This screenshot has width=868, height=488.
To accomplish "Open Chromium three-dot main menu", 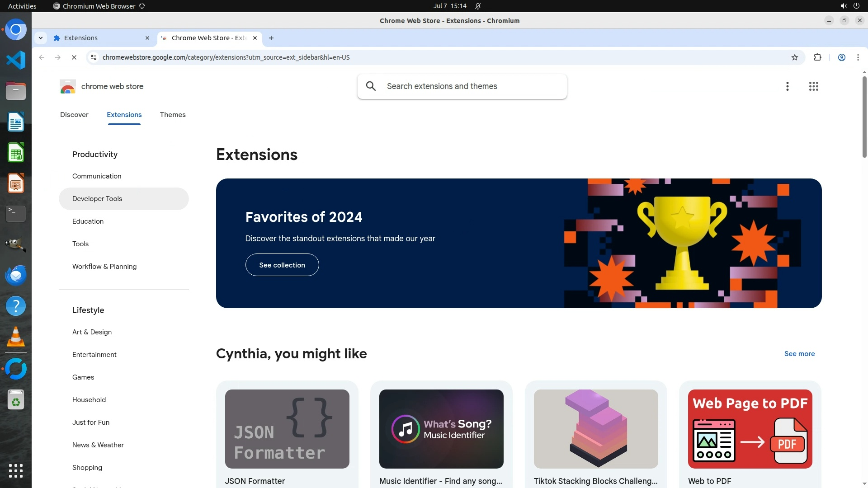I will pos(858,57).
